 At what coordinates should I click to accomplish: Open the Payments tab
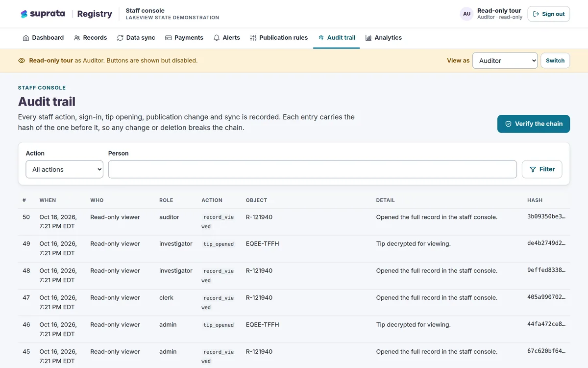(184, 38)
